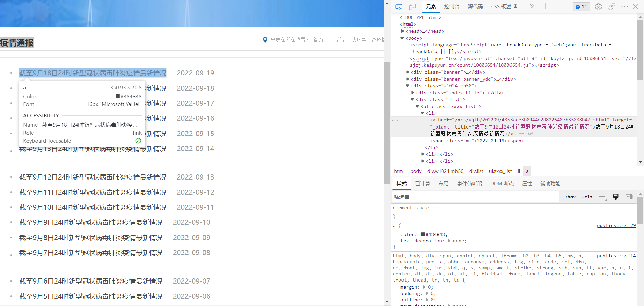Open the 9月11日 epidemic report link
This screenshot has width=644, height=306.
(93, 192)
